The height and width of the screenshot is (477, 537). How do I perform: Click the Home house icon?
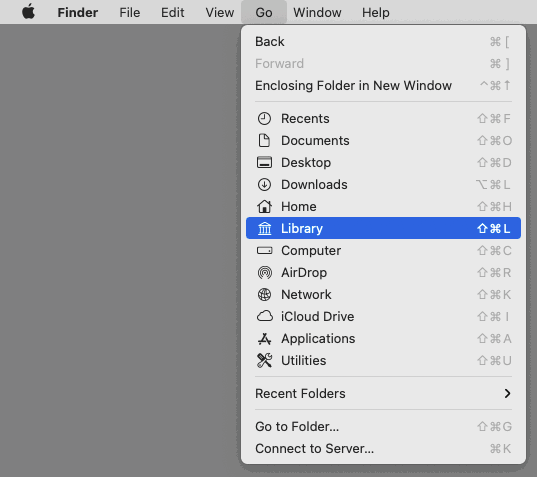(264, 206)
